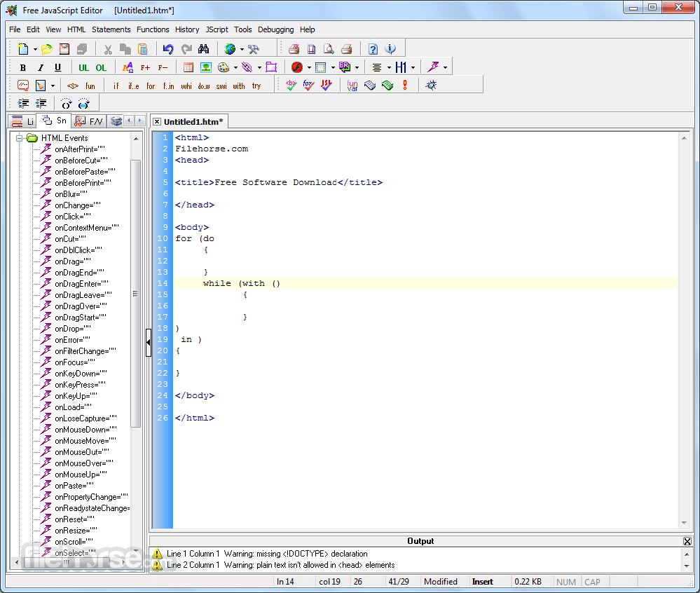The height and width of the screenshot is (593, 700).
Task: Decrease indent with the outdent icon
Action: coord(41,104)
